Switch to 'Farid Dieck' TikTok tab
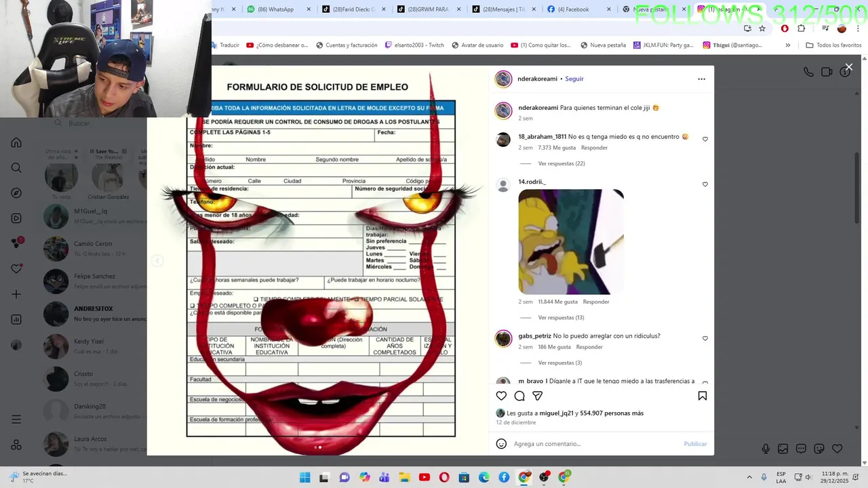This screenshot has width=868, height=488. pyautogui.click(x=353, y=9)
